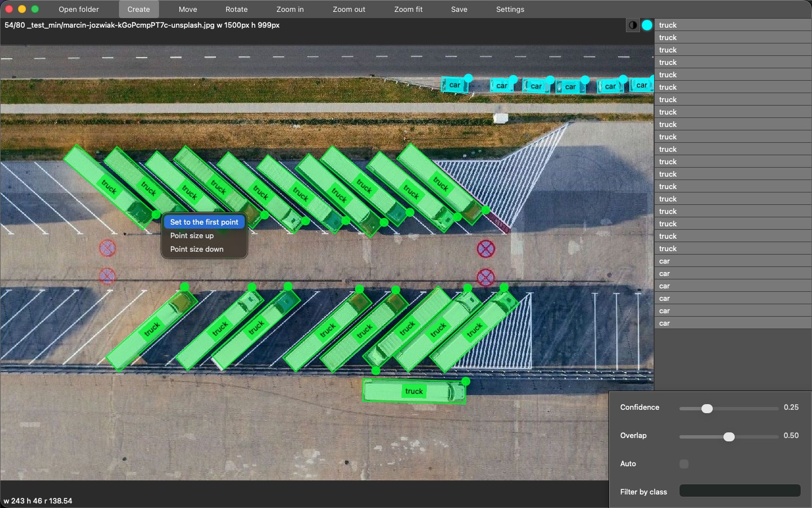Focus the Filter by class field
812x508 pixels.
tap(739, 491)
